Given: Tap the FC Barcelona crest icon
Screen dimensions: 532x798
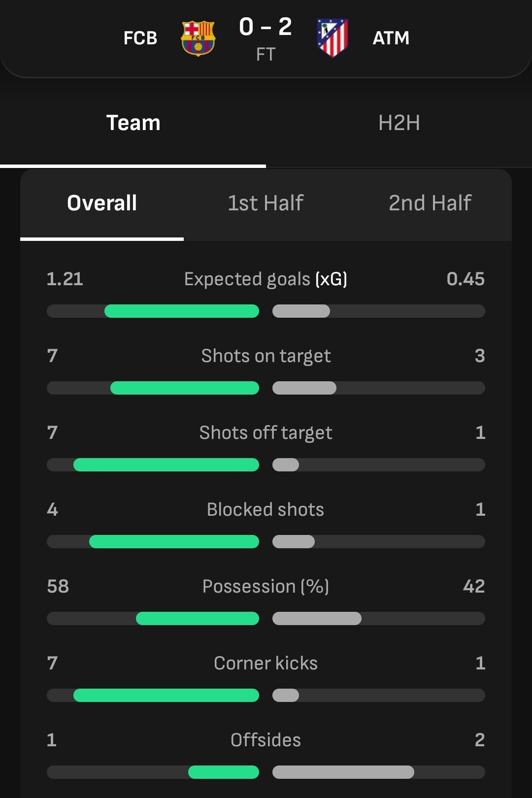Looking at the screenshot, I should 198,38.
